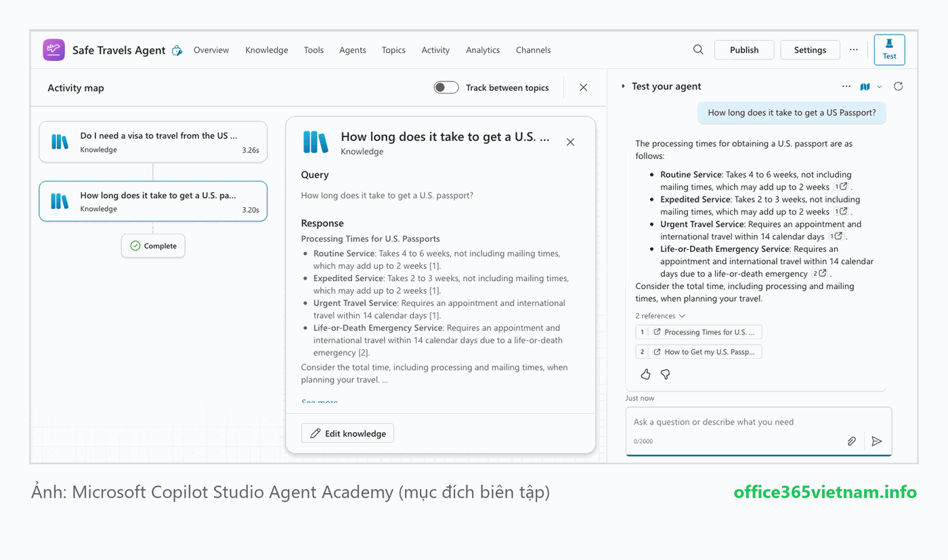Select the Topics tab
948x560 pixels.
(393, 50)
